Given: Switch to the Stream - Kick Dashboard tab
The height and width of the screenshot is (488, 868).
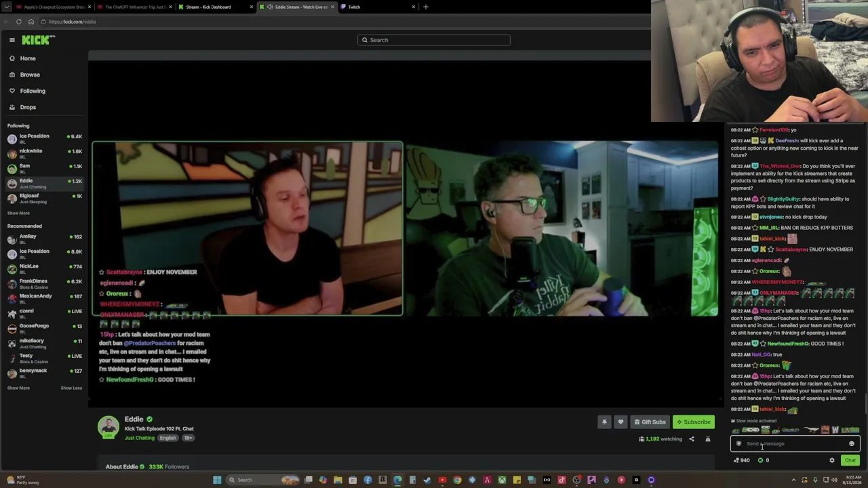Looking at the screenshot, I should (x=214, y=7).
